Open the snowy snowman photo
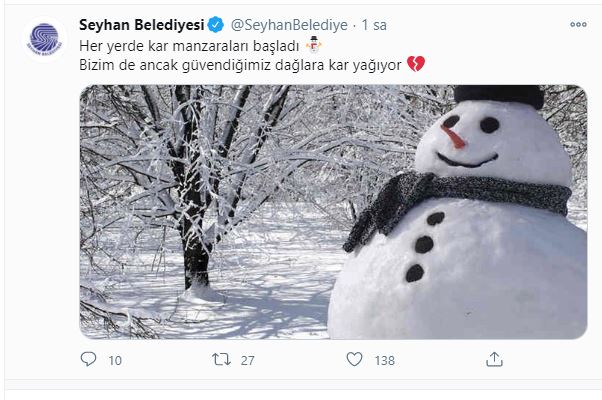Image resolution: width=602 pixels, height=400 pixels. 333,212
